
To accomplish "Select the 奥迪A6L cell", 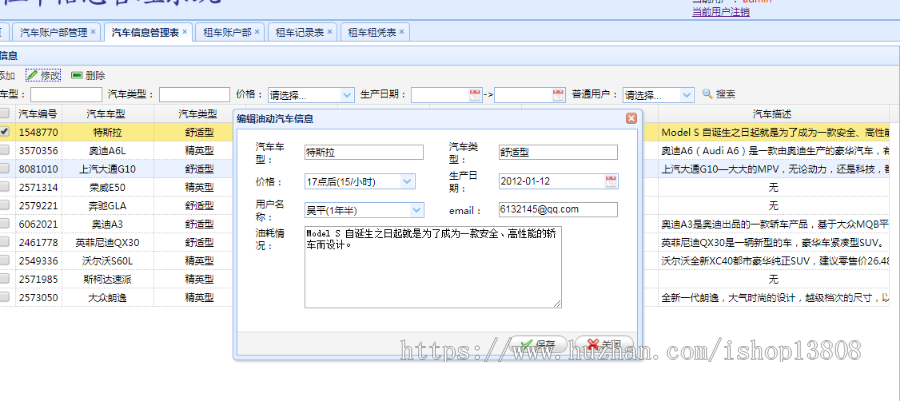I will (107, 150).
